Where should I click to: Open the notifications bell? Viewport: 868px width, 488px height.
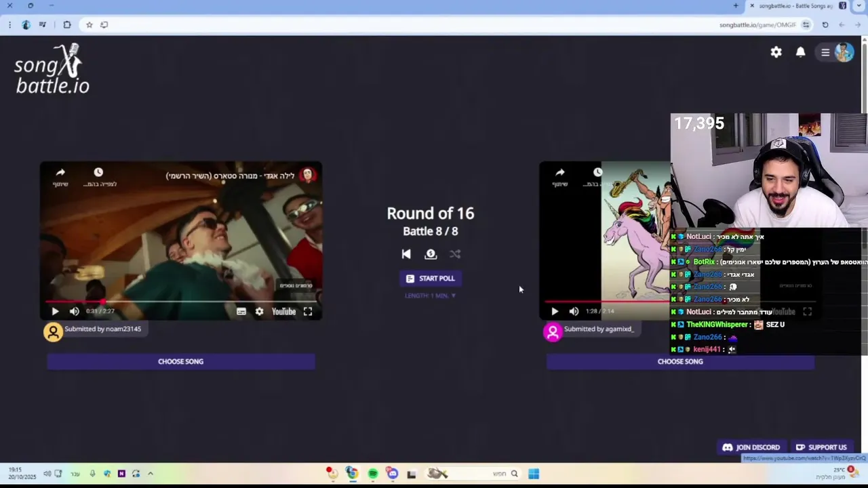click(x=800, y=52)
